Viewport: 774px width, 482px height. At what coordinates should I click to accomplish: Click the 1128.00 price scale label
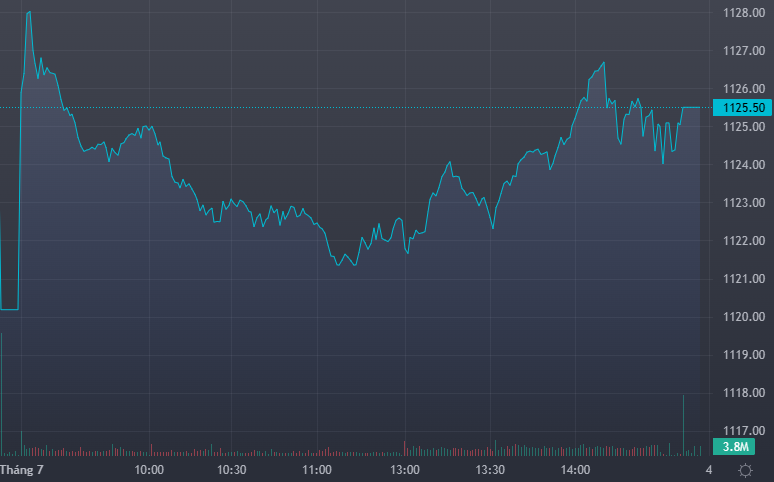point(742,13)
